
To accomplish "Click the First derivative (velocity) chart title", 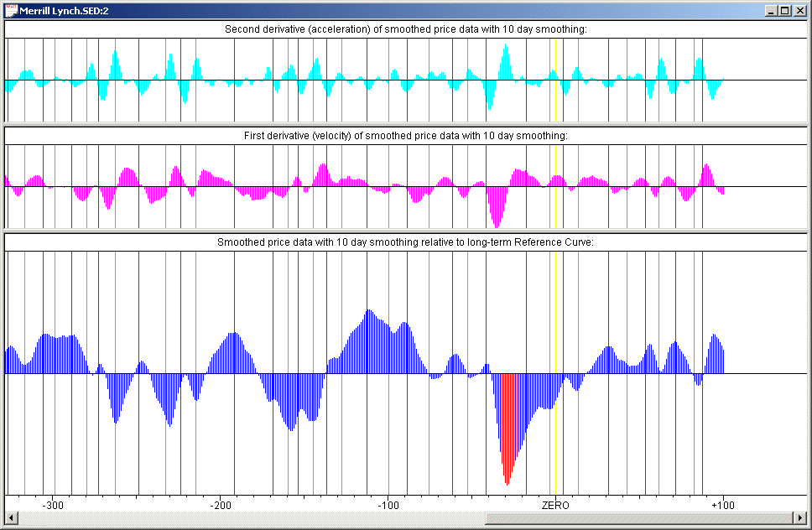I will click(406, 136).
